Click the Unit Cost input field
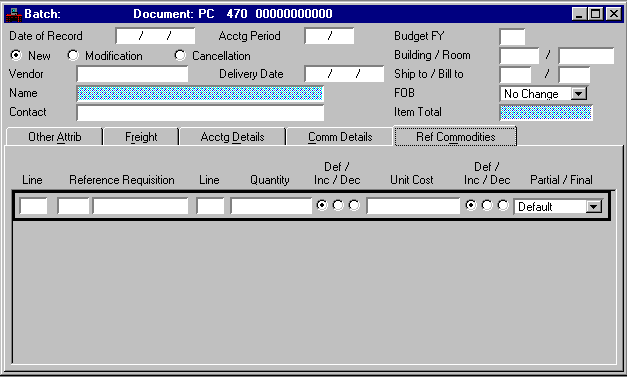The width and height of the screenshot is (627, 377). (x=413, y=206)
